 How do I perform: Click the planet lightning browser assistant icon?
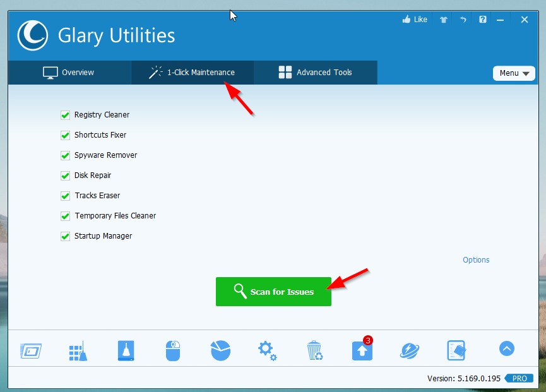click(x=410, y=350)
